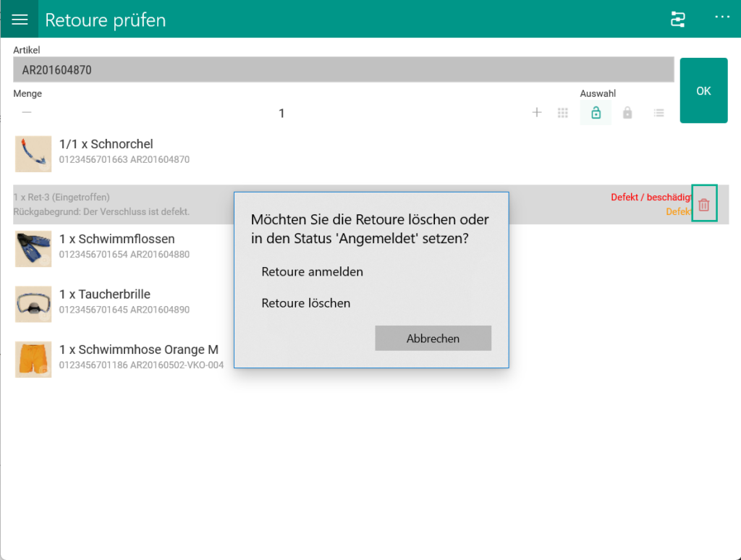Decrease quantity with the minus icon
This screenshot has width=741, height=560.
(x=27, y=113)
